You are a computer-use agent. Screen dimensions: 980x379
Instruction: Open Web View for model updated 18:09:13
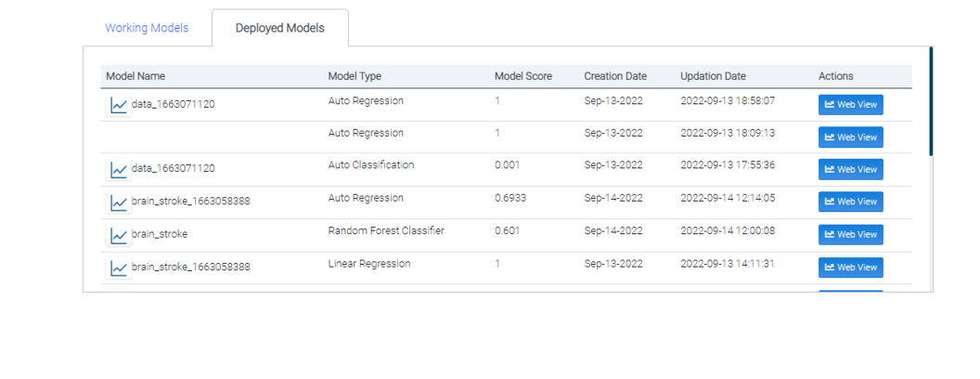850,137
